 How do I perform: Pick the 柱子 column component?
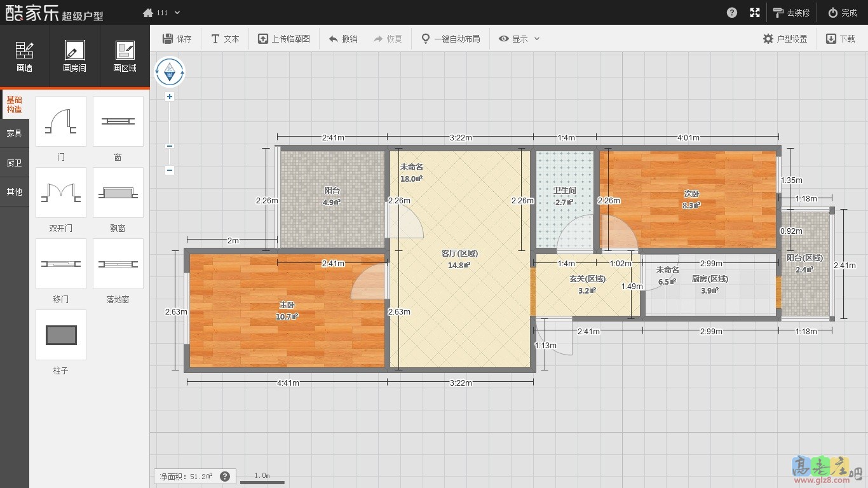click(61, 335)
